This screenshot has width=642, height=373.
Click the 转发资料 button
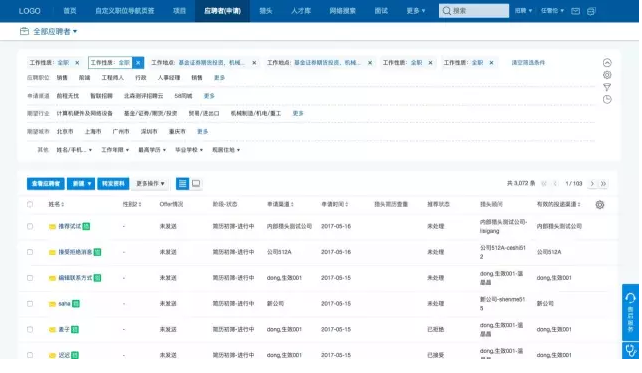(113, 185)
